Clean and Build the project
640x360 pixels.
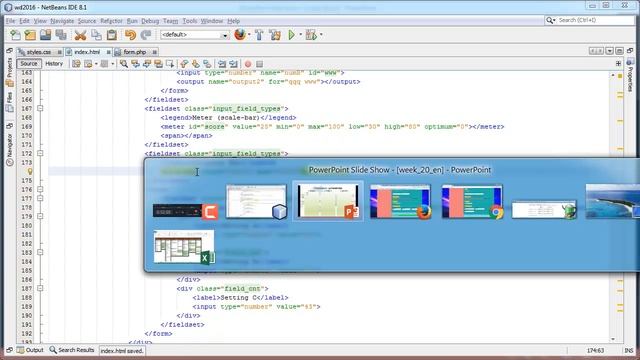275,35
